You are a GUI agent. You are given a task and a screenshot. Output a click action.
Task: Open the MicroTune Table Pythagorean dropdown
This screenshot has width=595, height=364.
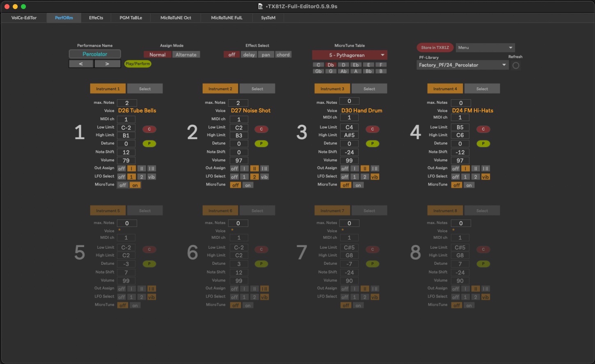click(349, 55)
